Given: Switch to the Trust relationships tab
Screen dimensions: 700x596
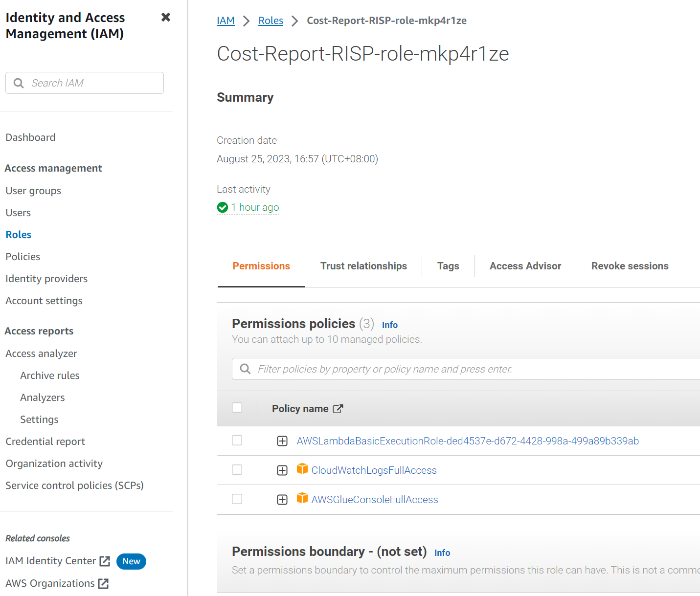Looking at the screenshot, I should point(363,265).
